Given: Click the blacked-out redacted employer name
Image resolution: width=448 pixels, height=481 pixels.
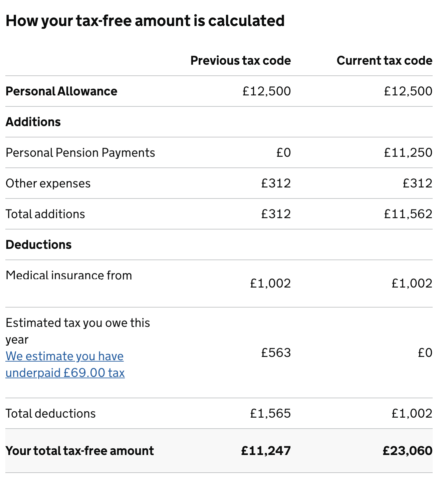Looking at the screenshot, I should tap(53, 291).
